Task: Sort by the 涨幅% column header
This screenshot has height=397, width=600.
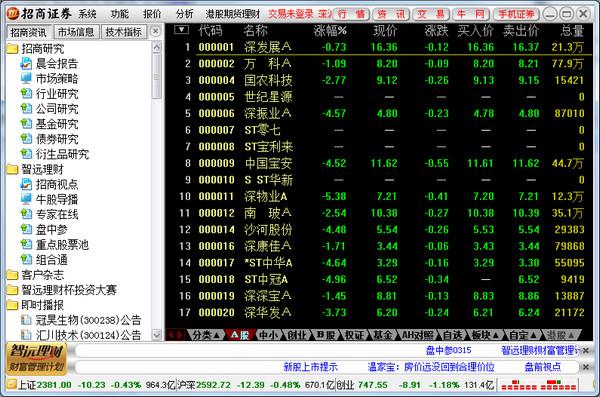Action: pyautogui.click(x=330, y=31)
